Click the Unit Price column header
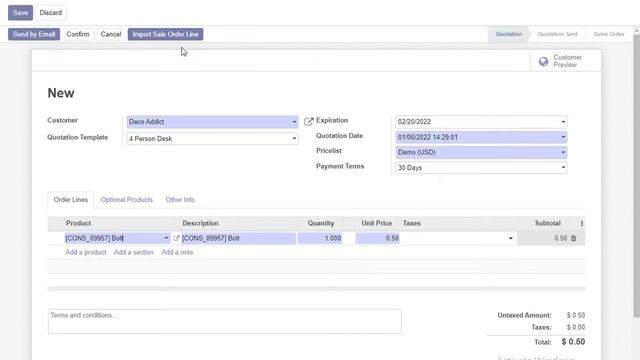640x360 pixels. click(376, 223)
